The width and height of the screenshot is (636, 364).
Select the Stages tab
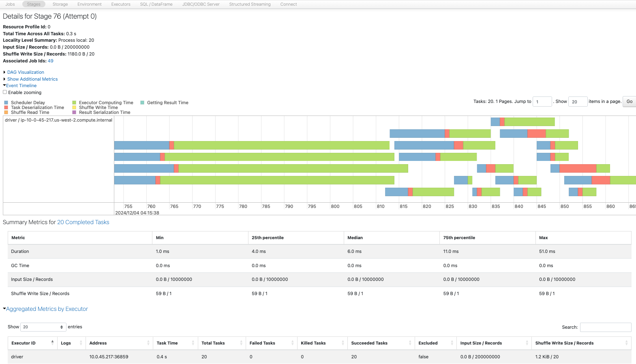34,4
